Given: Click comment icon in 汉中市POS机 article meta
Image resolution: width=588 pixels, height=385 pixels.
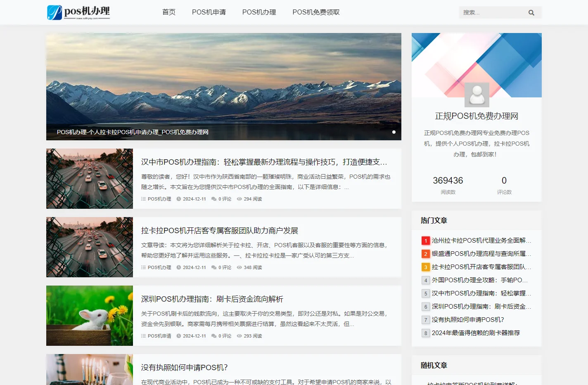Looking at the screenshot, I should [x=214, y=199].
